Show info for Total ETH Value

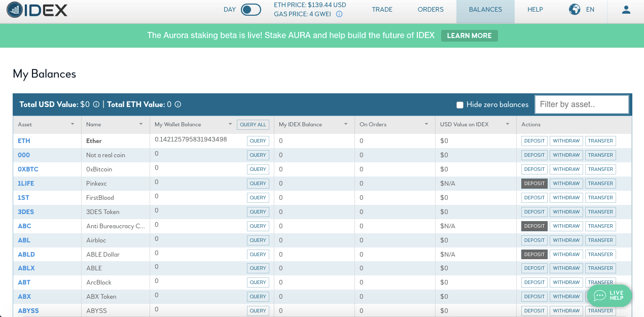coord(178,104)
